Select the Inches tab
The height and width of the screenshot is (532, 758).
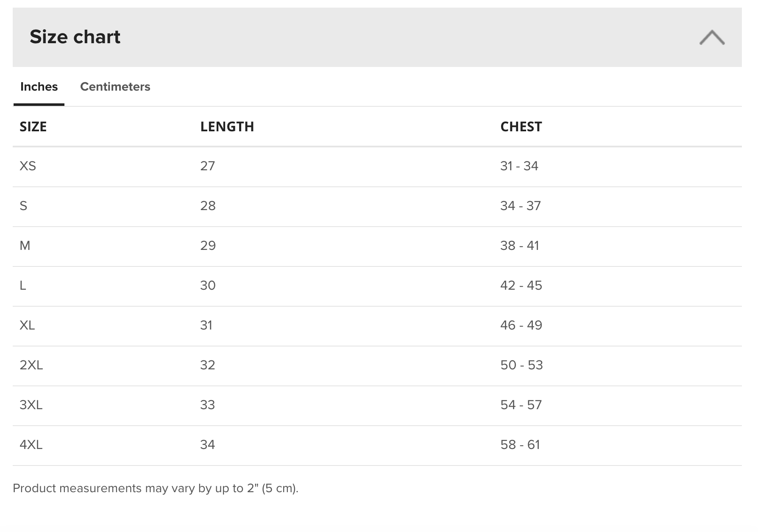(x=39, y=86)
